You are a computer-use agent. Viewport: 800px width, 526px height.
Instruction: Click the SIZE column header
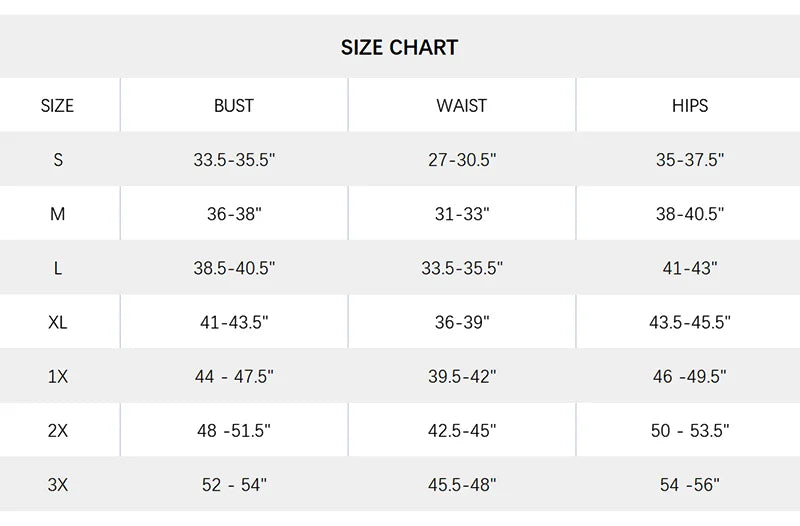57,105
